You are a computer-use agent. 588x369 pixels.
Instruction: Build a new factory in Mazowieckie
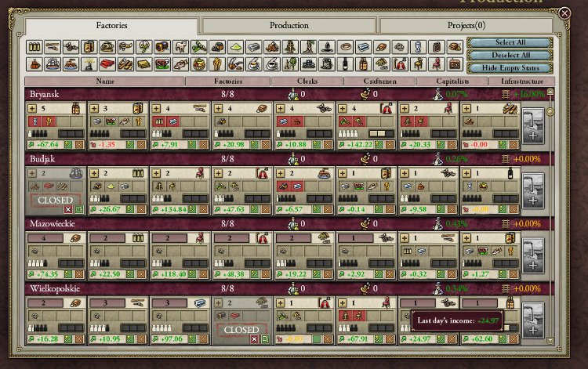tap(532, 255)
